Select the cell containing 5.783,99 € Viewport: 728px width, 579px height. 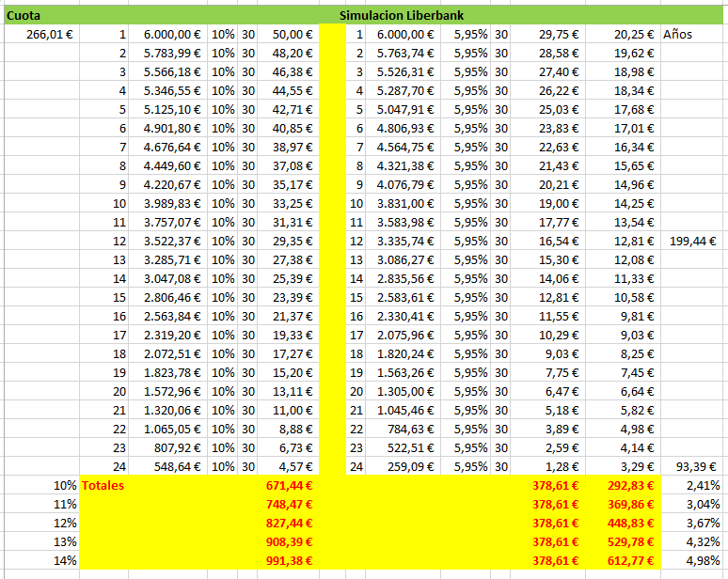pos(167,53)
